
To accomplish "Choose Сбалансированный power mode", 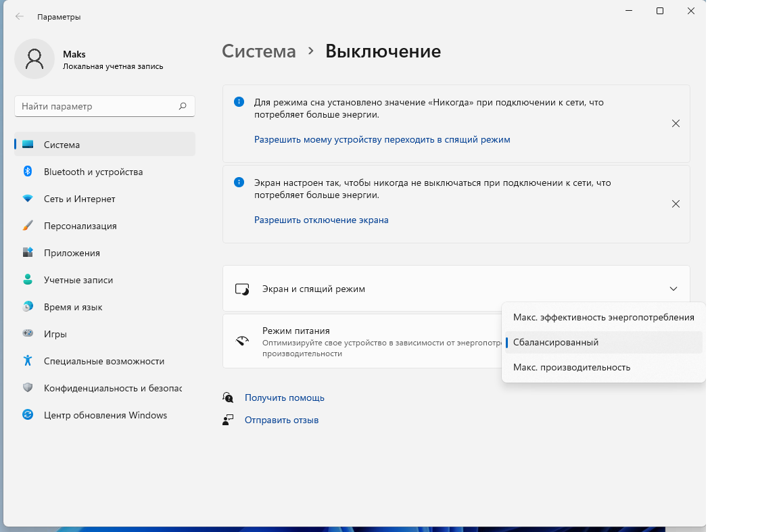I will [x=556, y=342].
